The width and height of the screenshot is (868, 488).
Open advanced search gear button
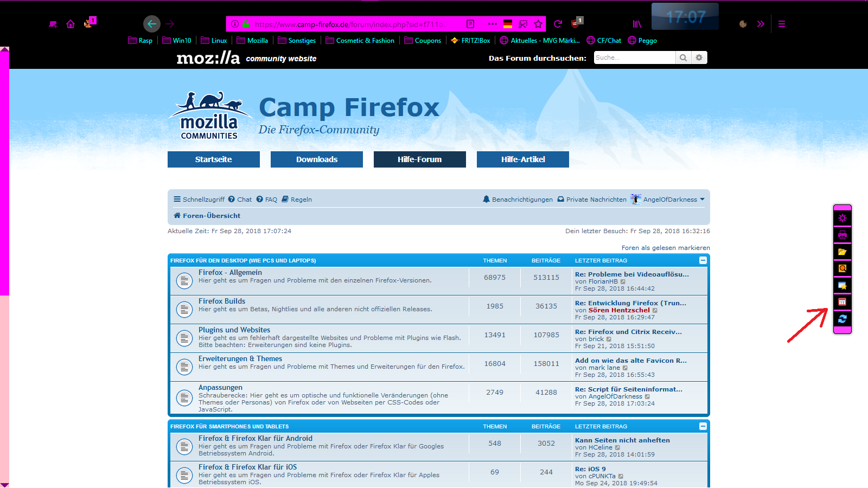pyautogui.click(x=699, y=57)
